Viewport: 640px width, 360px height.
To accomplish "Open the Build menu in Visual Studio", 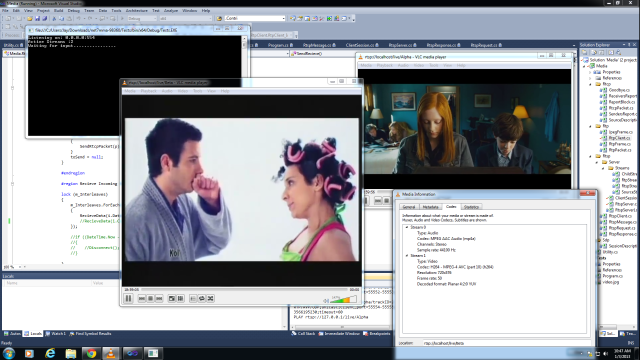I will tap(58, 11).
